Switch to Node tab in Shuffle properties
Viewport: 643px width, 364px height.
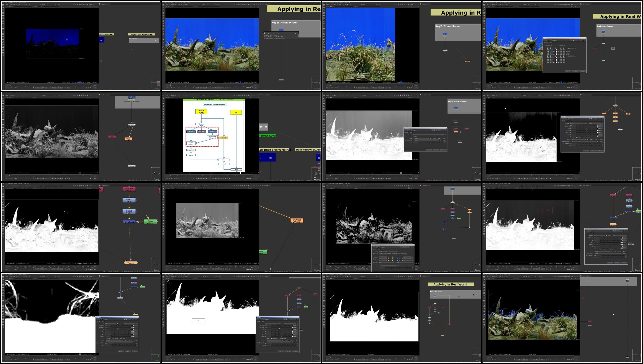tap(551, 43)
